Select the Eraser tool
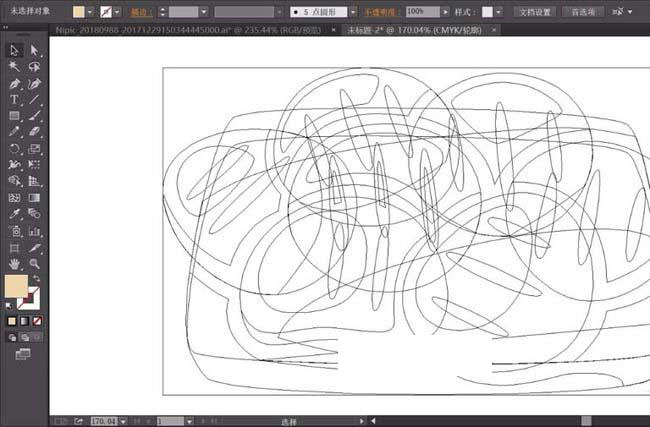Image resolution: width=650 pixels, height=427 pixels. [34, 132]
